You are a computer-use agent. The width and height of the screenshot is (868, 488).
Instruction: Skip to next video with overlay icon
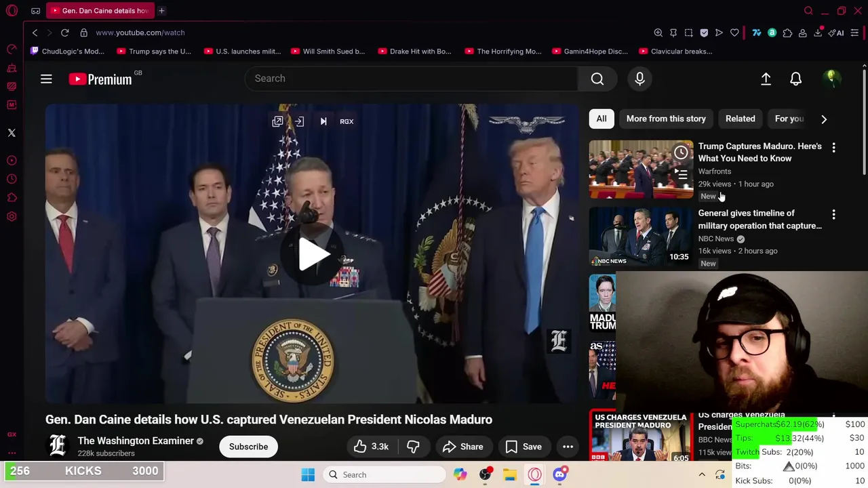point(323,121)
